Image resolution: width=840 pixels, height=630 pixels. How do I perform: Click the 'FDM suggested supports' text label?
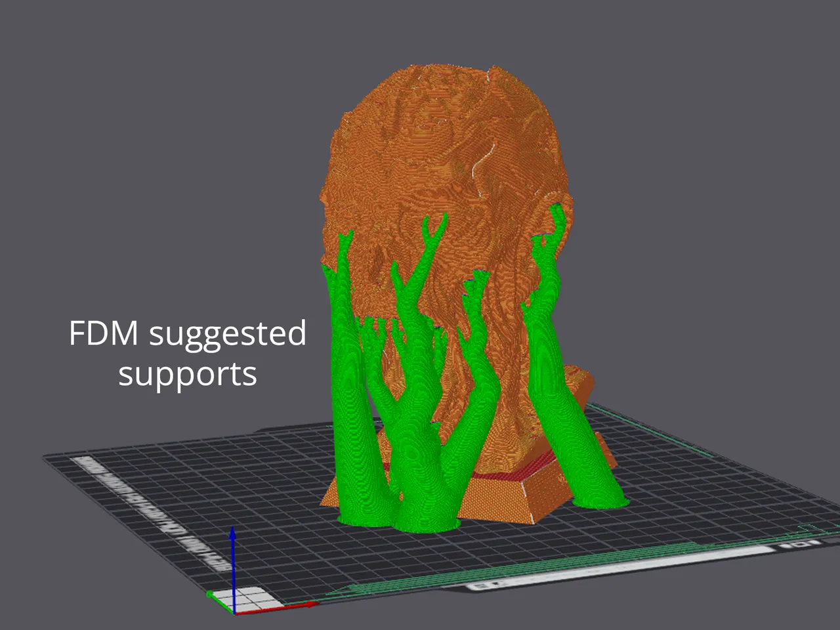[x=188, y=353]
